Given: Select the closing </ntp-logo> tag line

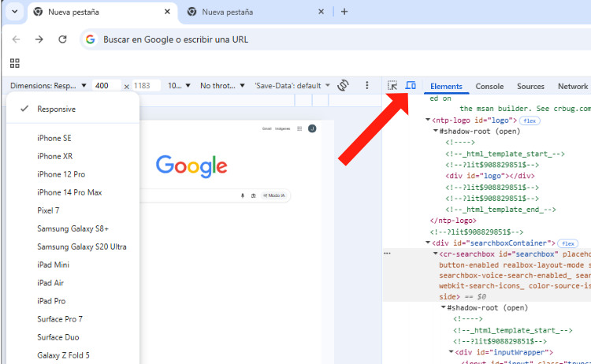Looking at the screenshot, I should click(453, 221).
